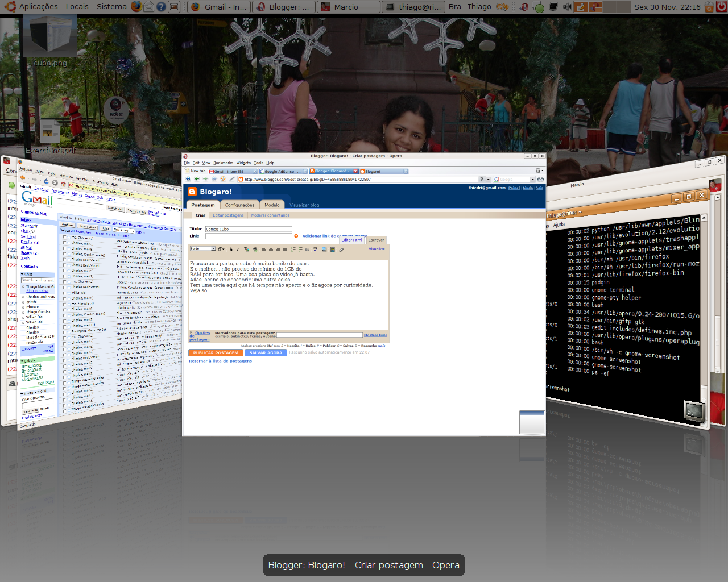
Task: Click the network monitor icon in system tray
Action: tap(553, 7)
